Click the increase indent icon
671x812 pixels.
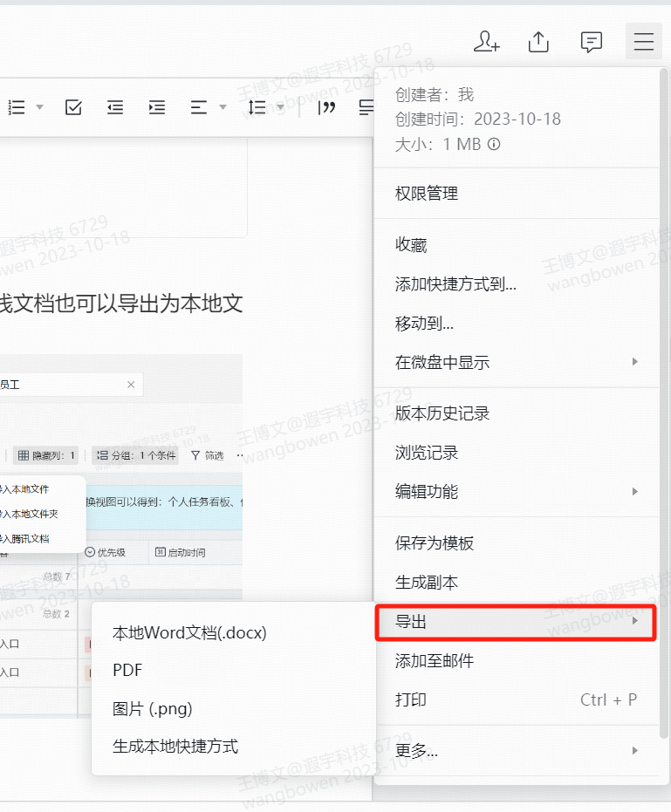click(x=156, y=107)
